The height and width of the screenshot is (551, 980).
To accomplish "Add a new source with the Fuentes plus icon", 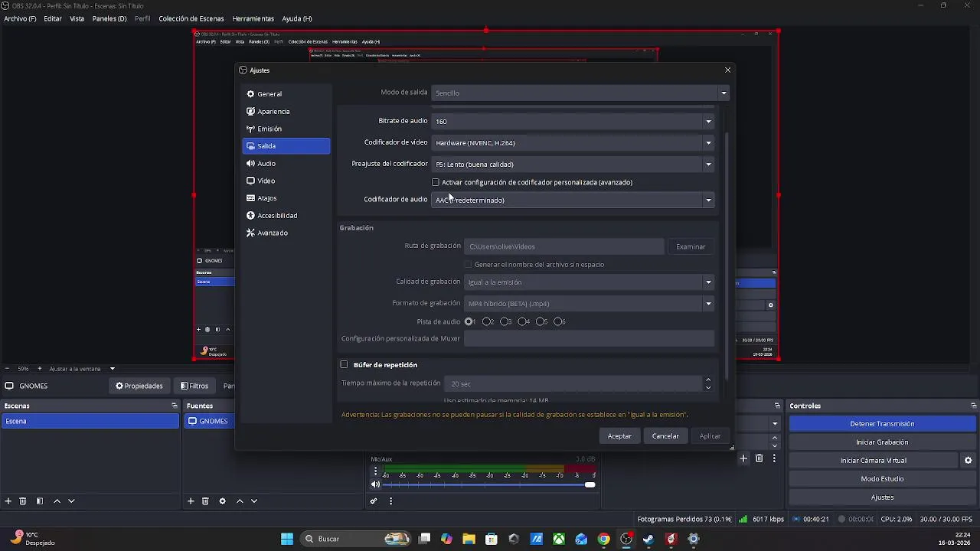I will (191, 501).
